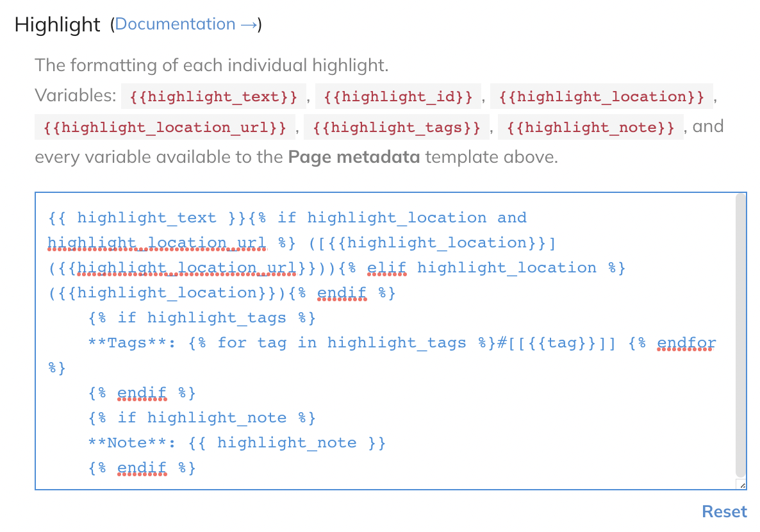Screen dimensions: 760x532
Task: Click the underlined 'elif' keyword in the editor
Action: tap(386, 268)
